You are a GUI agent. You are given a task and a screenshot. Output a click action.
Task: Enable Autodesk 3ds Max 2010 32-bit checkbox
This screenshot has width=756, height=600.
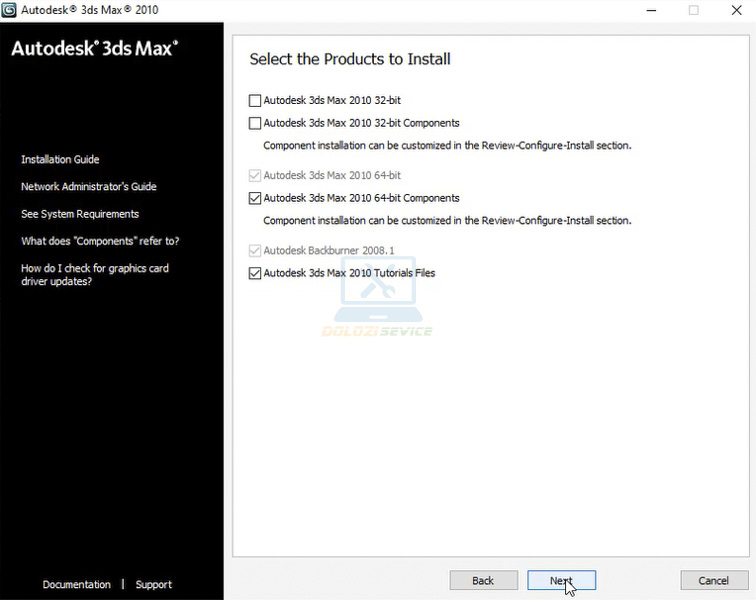coord(255,100)
